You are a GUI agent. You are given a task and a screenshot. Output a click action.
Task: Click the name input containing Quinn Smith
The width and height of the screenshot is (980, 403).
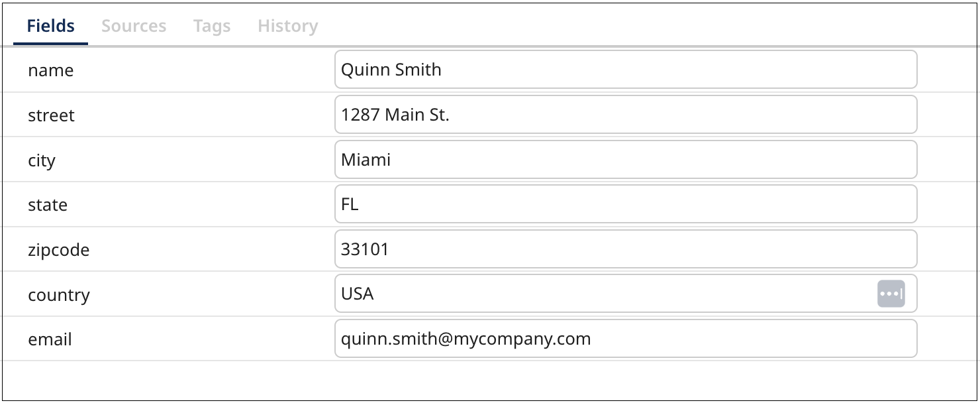(625, 70)
